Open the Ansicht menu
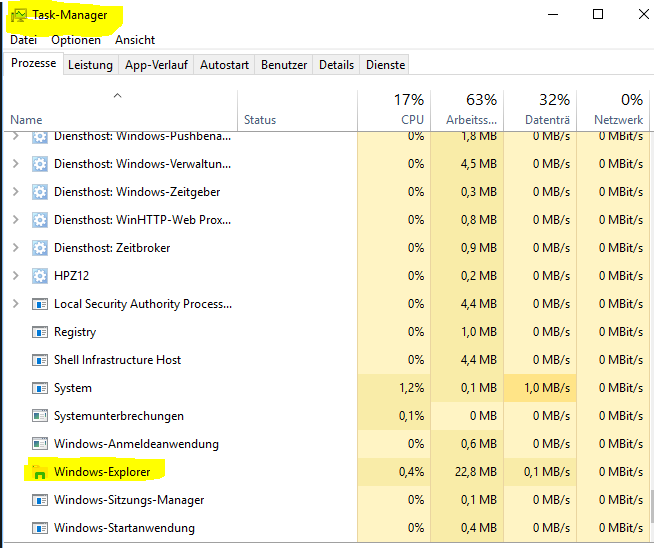Image resolution: width=654 pixels, height=548 pixels. point(135,40)
